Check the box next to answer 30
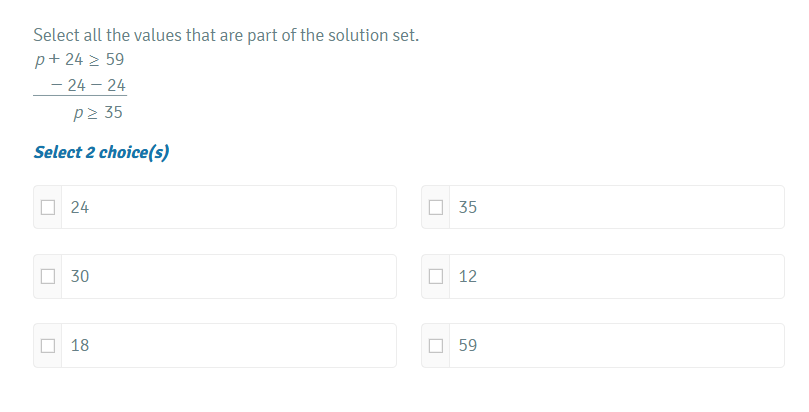Screen dimensions: 809x412 click(x=47, y=277)
